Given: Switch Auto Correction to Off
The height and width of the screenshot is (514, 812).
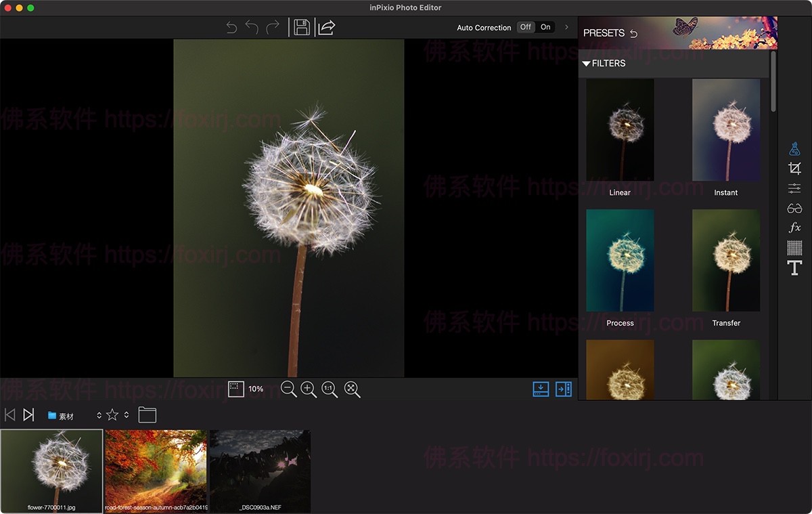Looking at the screenshot, I should click(x=526, y=27).
